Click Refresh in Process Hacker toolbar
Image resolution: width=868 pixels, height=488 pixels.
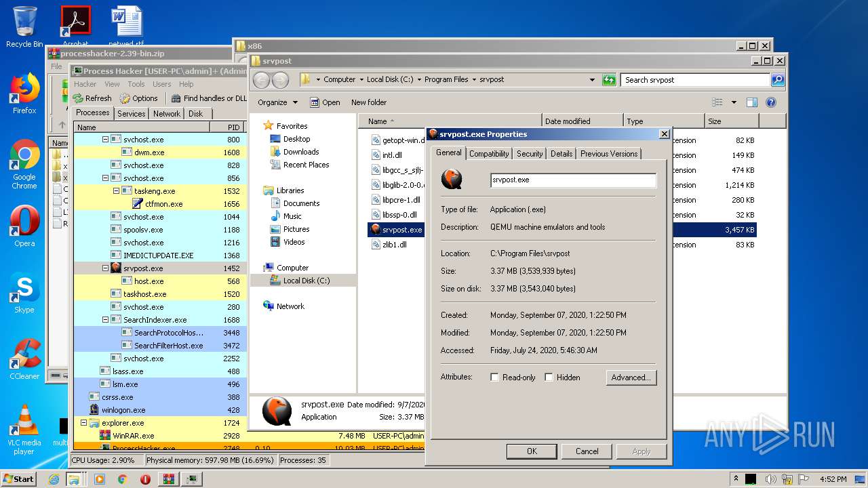pos(92,98)
